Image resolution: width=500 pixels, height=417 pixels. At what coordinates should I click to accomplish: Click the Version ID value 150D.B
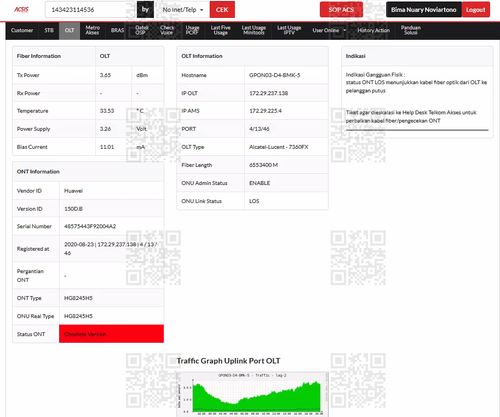click(x=73, y=209)
